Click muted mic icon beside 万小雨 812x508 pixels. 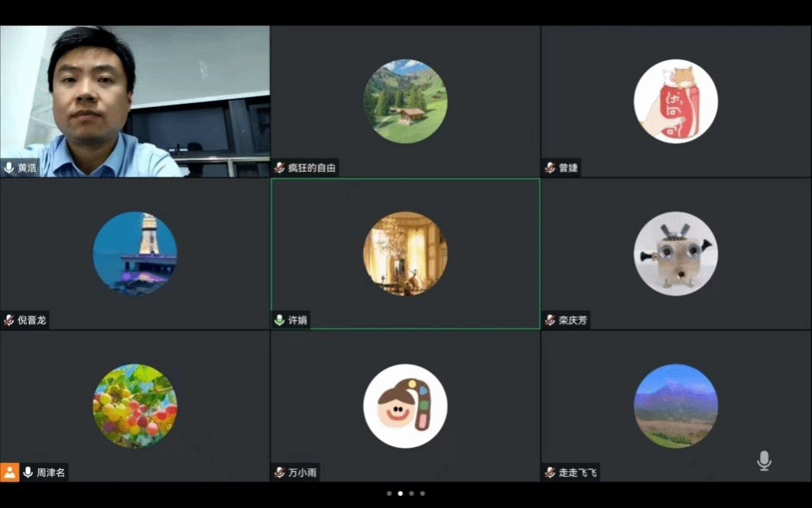click(x=280, y=472)
